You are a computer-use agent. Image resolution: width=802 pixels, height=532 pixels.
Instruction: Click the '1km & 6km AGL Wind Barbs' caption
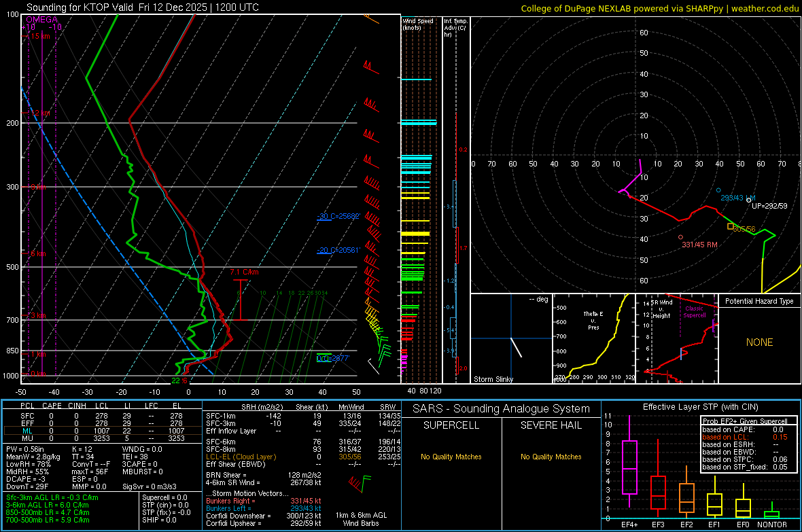pyautogui.click(x=361, y=519)
